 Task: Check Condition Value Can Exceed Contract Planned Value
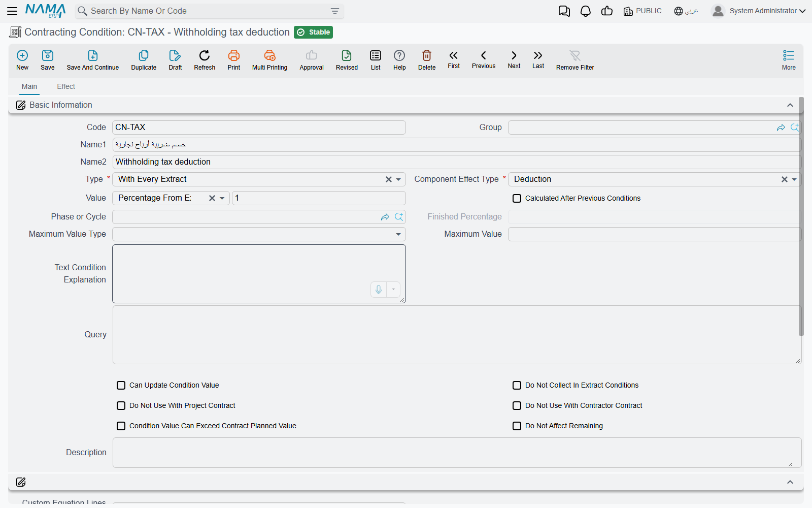tap(121, 426)
